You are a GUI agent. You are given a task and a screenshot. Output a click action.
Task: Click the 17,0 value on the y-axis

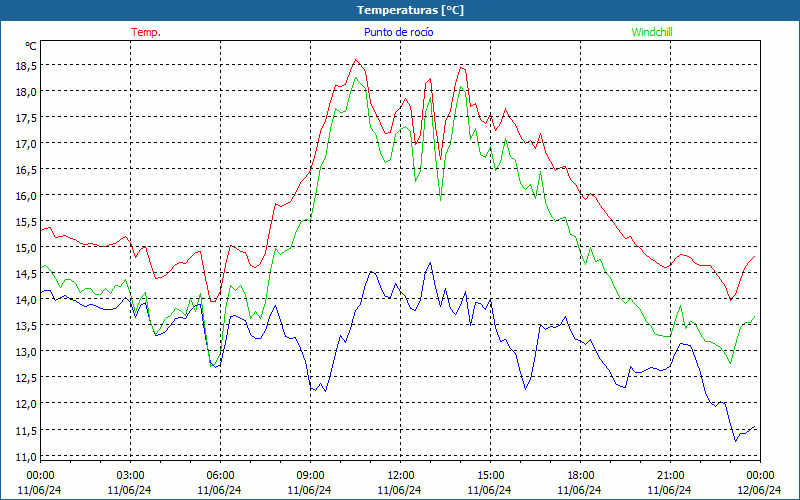26,144
